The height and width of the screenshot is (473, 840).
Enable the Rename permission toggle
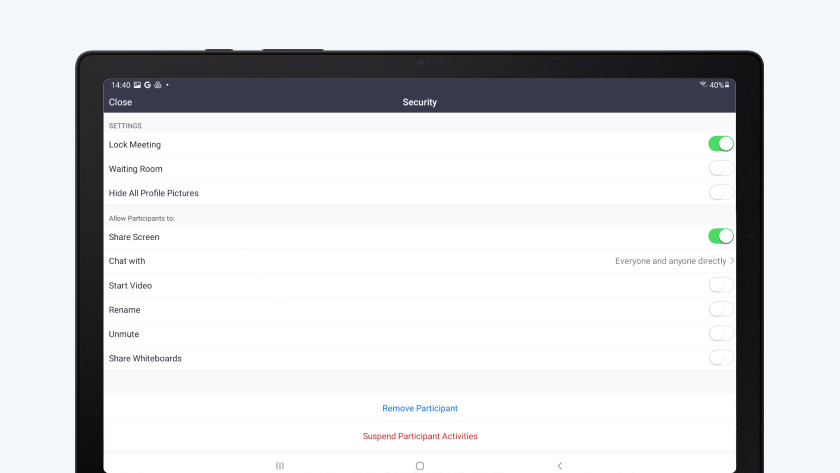click(721, 310)
